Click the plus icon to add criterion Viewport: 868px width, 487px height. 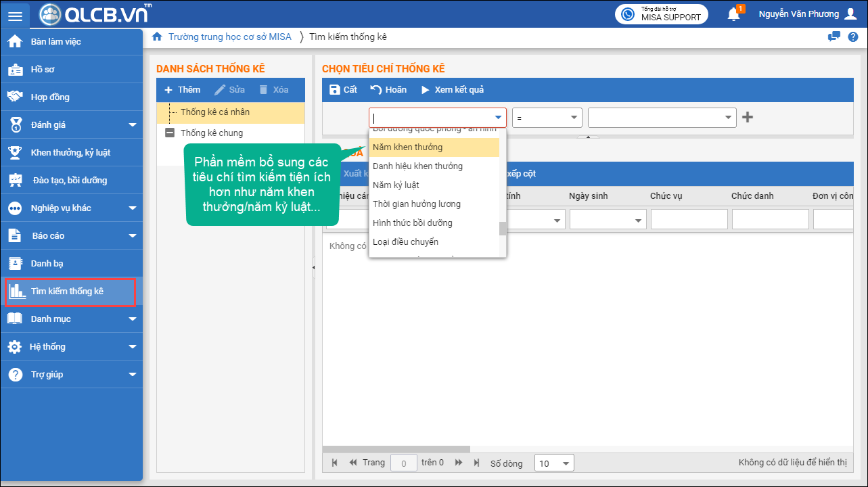[x=748, y=117]
